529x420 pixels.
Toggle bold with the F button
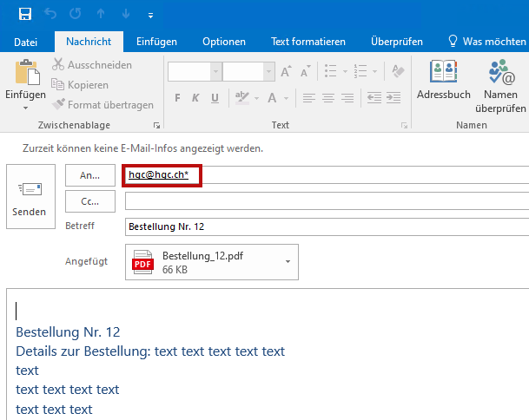pyautogui.click(x=177, y=98)
